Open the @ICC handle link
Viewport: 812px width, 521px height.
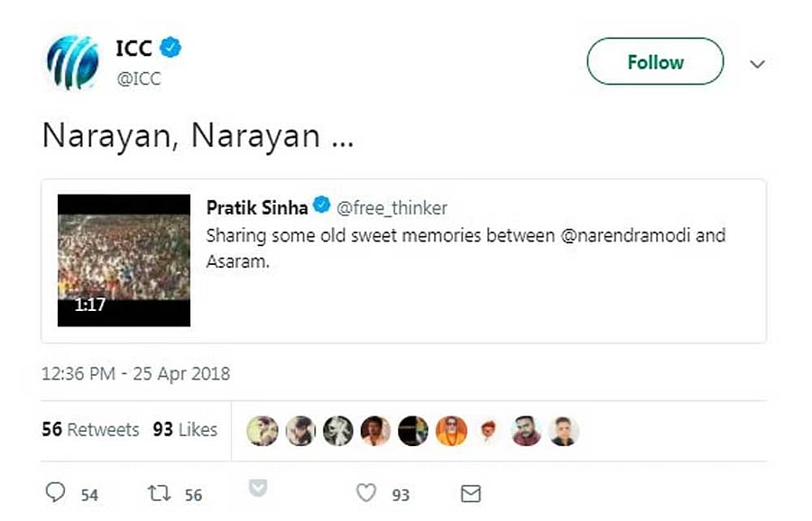click(x=139, y=78)
